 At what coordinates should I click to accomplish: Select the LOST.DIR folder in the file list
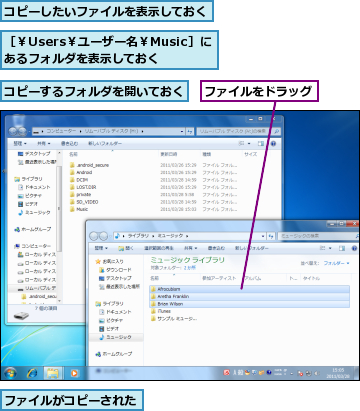click(83, 187)
